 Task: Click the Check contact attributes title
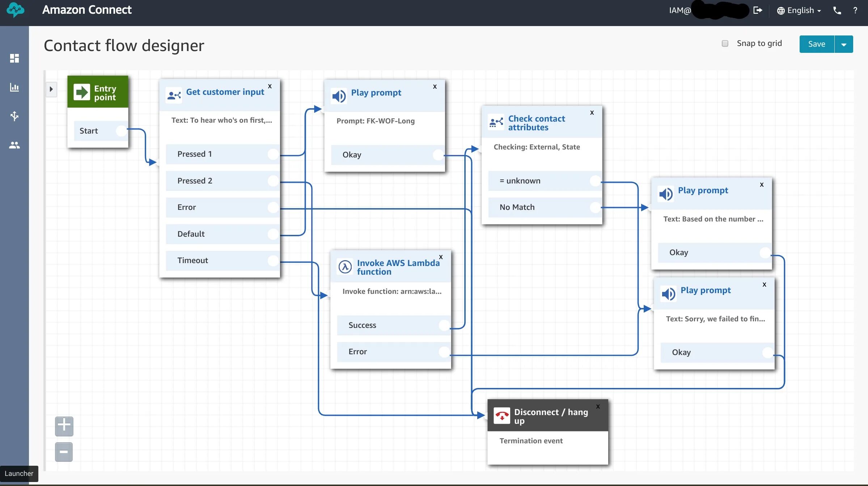pyautogui.click(x=537, y=123)
